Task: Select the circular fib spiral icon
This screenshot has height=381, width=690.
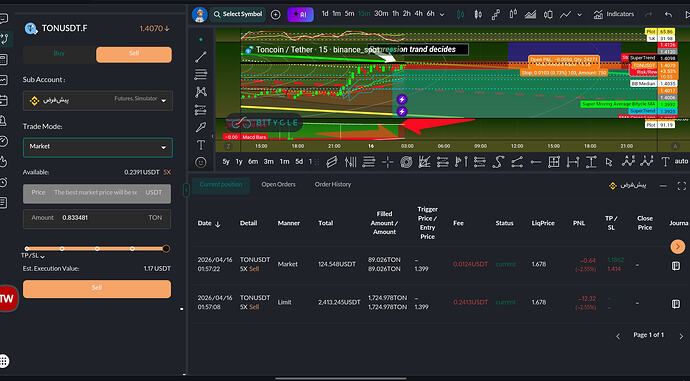Action: (x=406, y=162)
